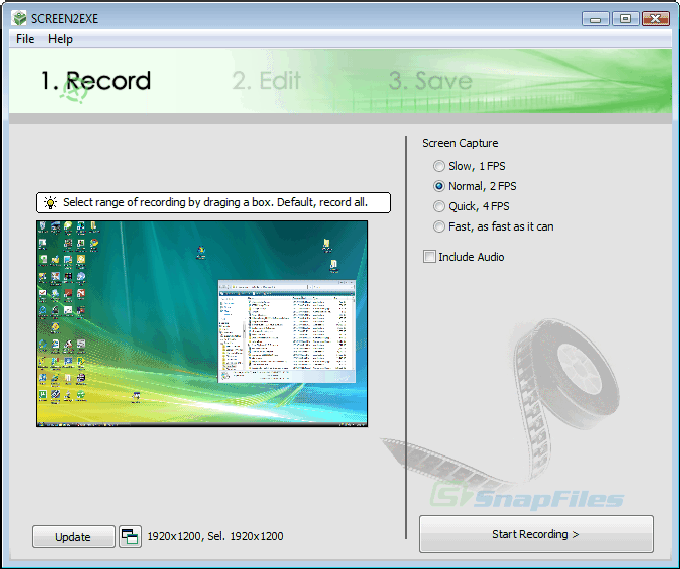The width and height of the screenshot is (680, 569).
Task: Click the Update button
Action: [x=73, y=536]
